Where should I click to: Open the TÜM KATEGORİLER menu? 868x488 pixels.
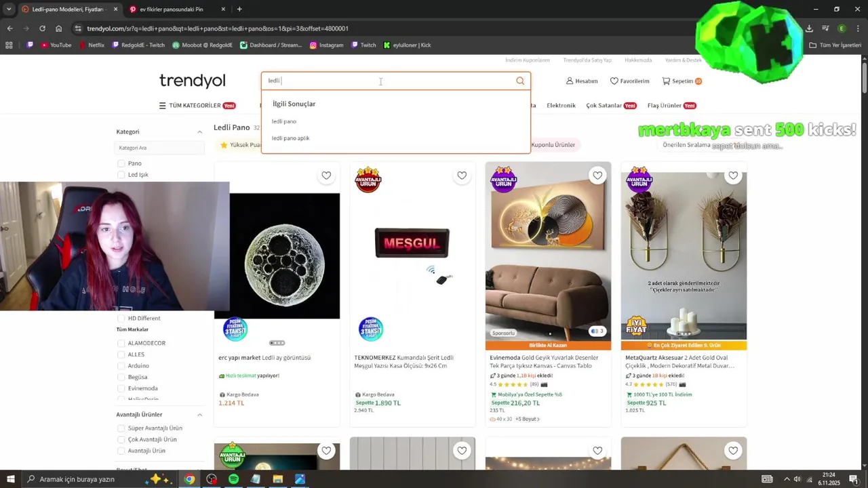click(x=197, y=106)
